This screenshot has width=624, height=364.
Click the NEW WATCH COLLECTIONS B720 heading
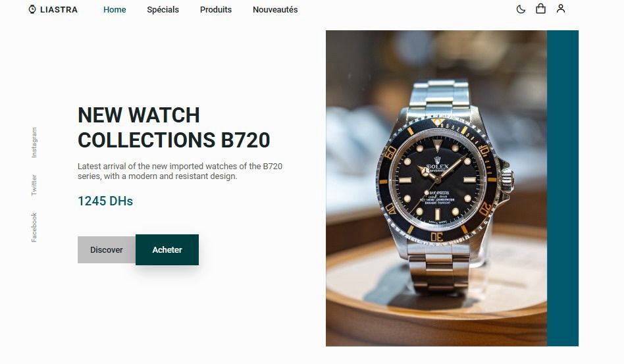174,128
